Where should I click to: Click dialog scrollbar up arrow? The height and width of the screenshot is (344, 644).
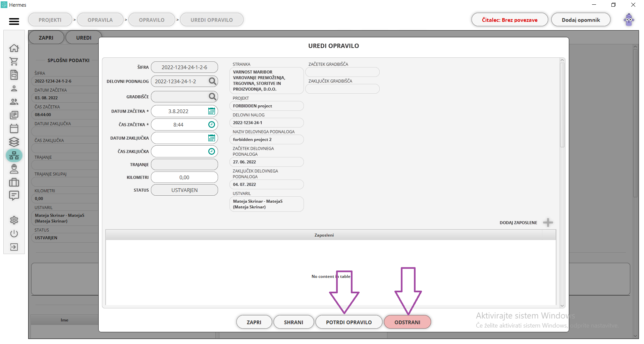[562, 60]
